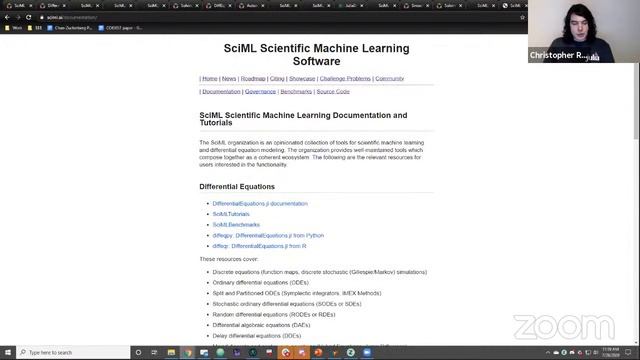
Task: Click 'Stochastic ordinary differential equations' bullet
Action: click(x=287, y=304)
